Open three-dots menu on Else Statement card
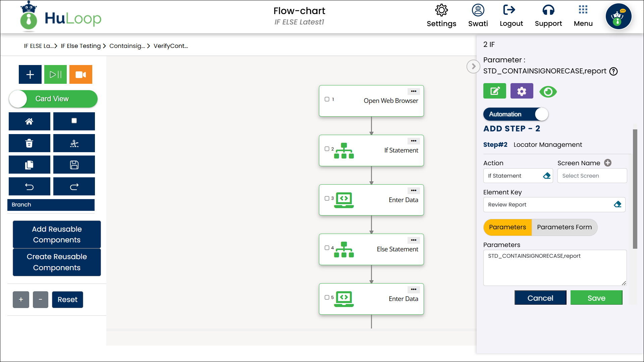 point(414,240)
